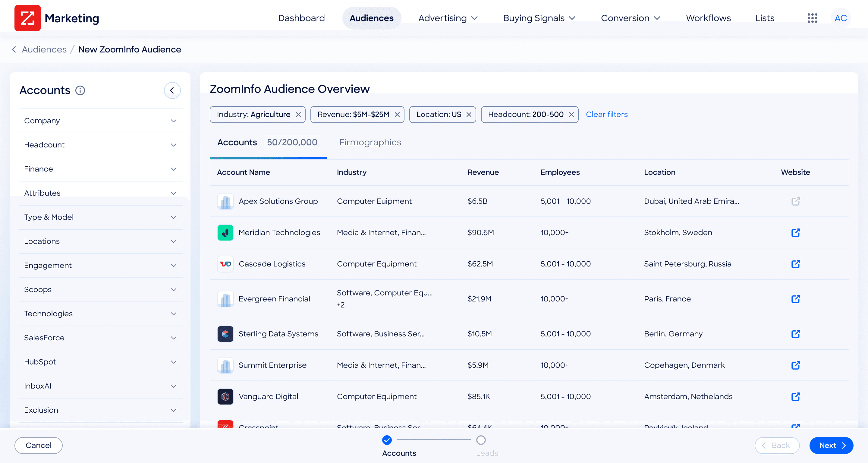The height and width of the screenshot is (463, 868).
Task: Remove the Headcount: 200-500 filter
Action: pyautogui.click(x=571, y=115)
